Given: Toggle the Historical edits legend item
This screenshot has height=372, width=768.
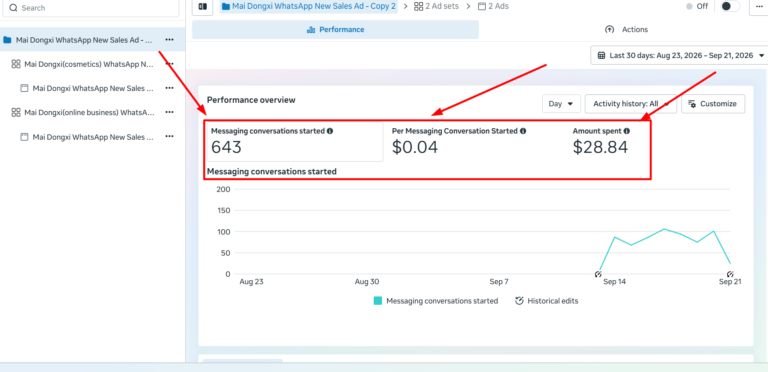Looking at the screenshot, I should tap(547, 301).
